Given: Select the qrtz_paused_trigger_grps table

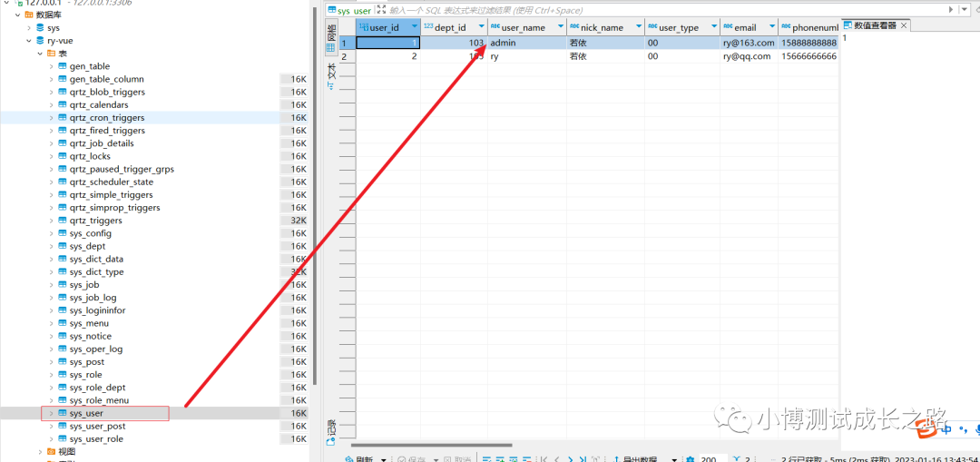Looking at the screenshot, I should pos(122,169).
